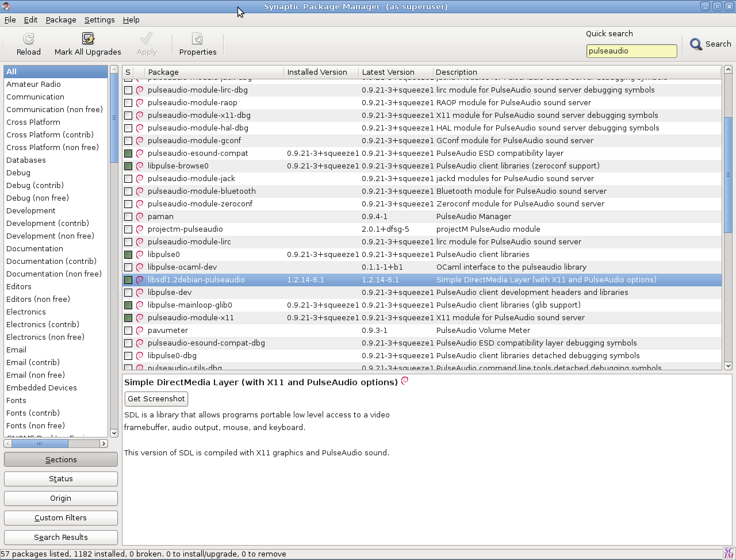Click Debian swirl icon of libpulse-ocaml-dev row
The width and height of the screenshot is (736, 560).
[x=140, y=267]
